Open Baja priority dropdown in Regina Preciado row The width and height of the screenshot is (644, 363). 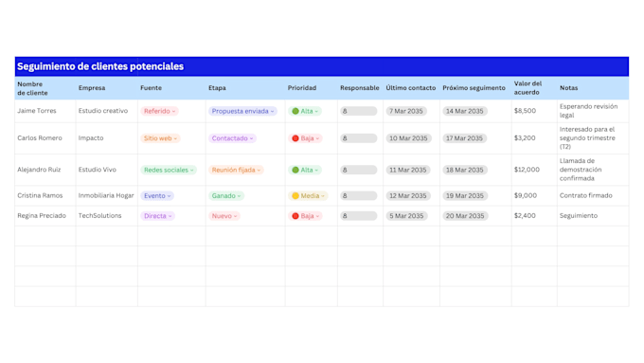point(305,216)
